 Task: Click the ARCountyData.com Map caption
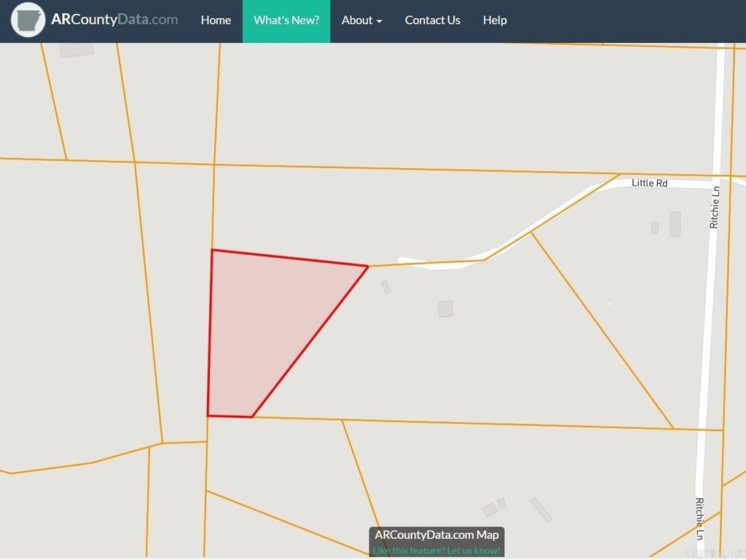point(436,535)
